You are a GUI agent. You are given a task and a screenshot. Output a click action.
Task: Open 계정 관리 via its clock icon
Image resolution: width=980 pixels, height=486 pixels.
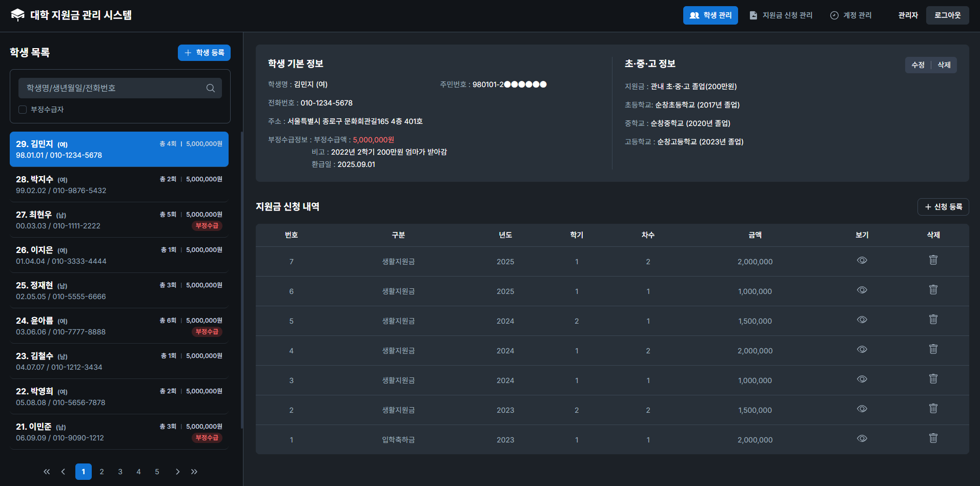833,15
